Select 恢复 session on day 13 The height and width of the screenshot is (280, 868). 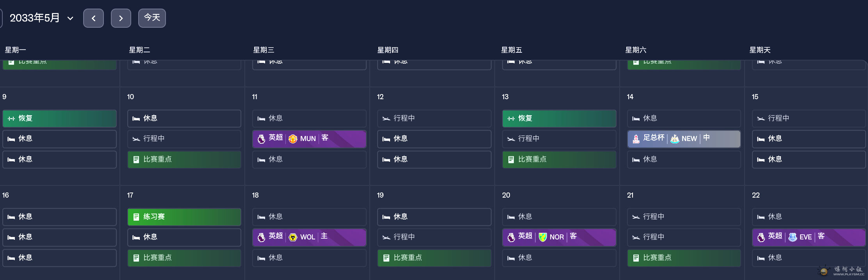coord(559,118)
